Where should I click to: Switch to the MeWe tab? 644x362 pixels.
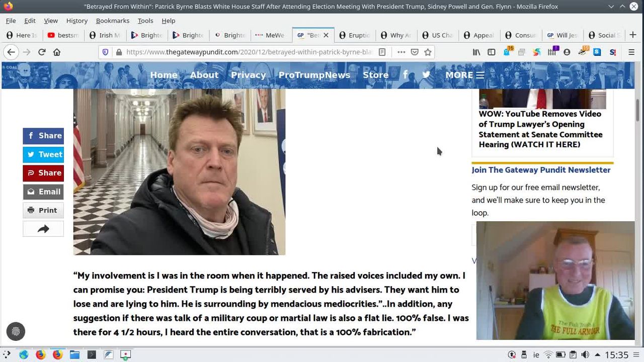(x=270, y=35)
